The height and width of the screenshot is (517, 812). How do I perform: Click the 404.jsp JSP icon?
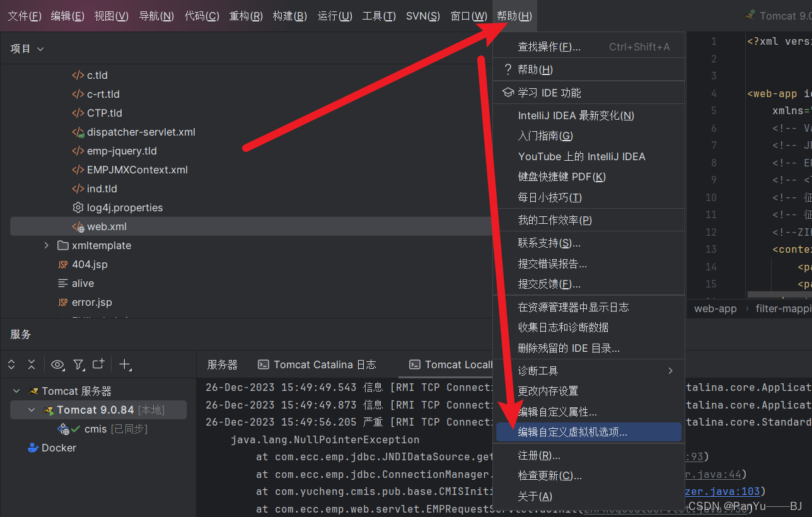tap(63, 264)
